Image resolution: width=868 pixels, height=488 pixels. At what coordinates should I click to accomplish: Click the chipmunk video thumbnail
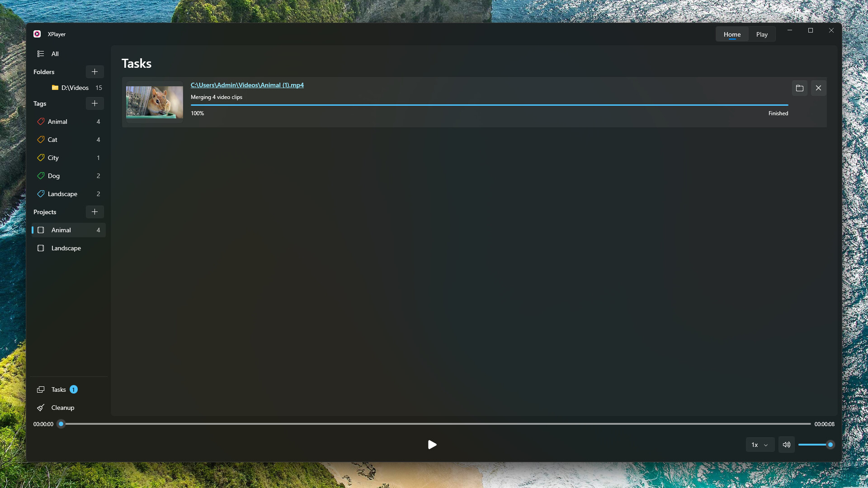(x=155, y=102)
